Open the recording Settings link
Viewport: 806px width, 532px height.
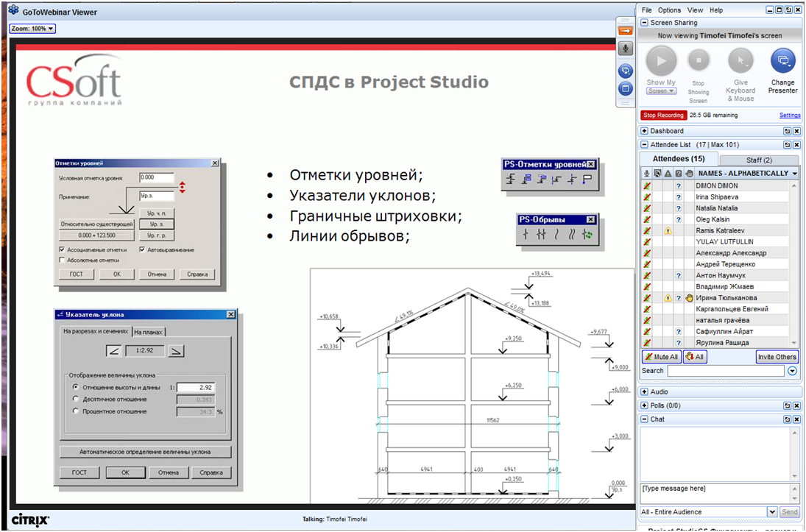coord(790,116)
